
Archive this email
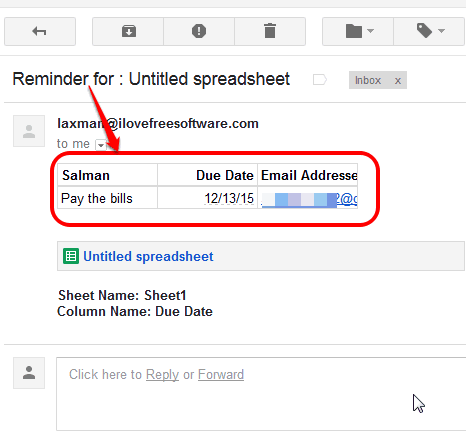coord(128,31)
